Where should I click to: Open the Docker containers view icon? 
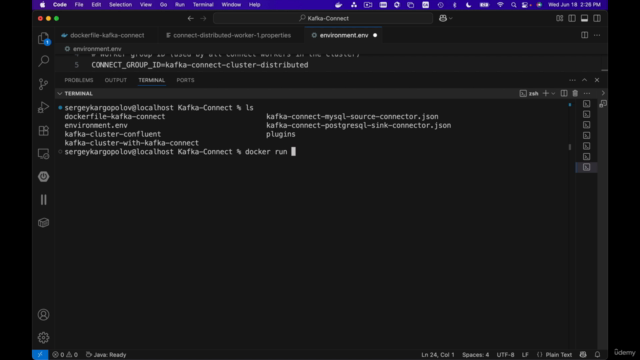(43, 223)
